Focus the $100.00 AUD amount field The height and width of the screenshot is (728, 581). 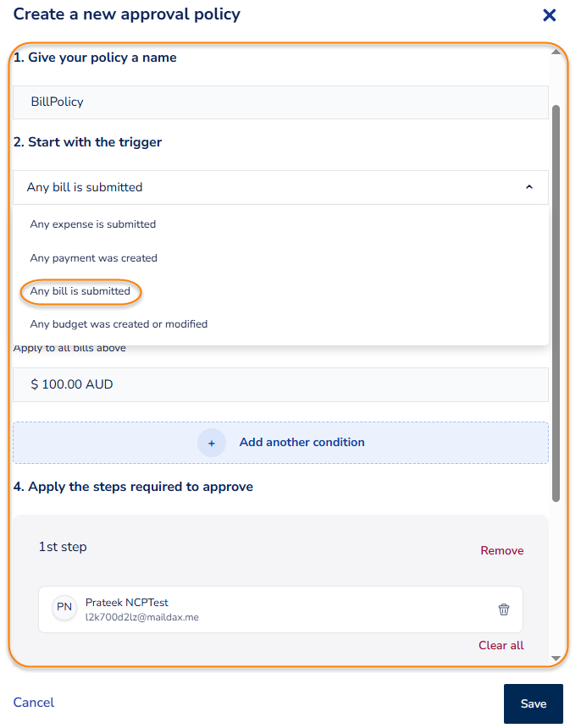[x=280, y=384]
